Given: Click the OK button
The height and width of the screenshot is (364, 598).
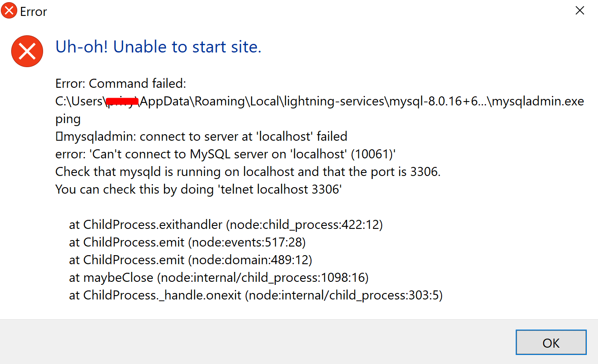Looking at the screenshot, I should tap(551, 342).
